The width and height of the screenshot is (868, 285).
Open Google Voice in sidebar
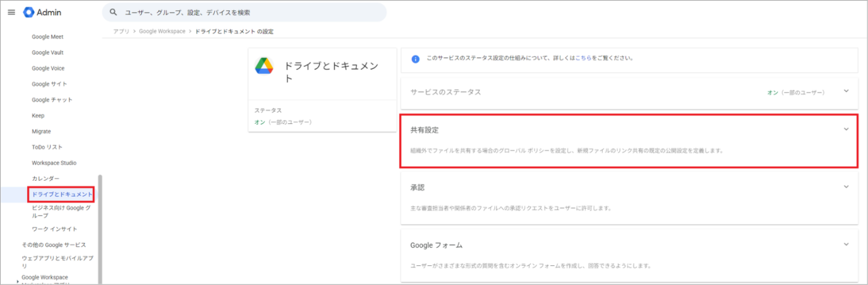48,68
